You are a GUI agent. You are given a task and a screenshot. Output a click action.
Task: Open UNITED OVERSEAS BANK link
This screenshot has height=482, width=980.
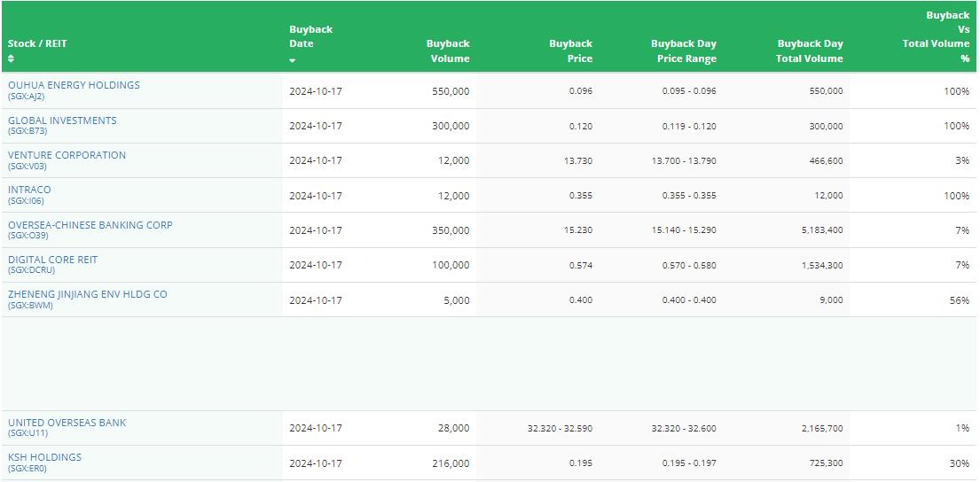click(67, 423)
